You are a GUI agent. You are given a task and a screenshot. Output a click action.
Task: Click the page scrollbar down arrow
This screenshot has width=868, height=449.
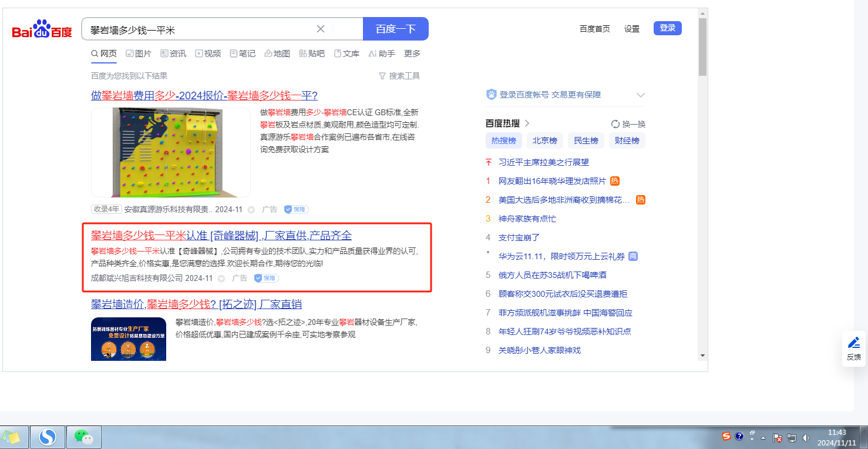(702, 356)
